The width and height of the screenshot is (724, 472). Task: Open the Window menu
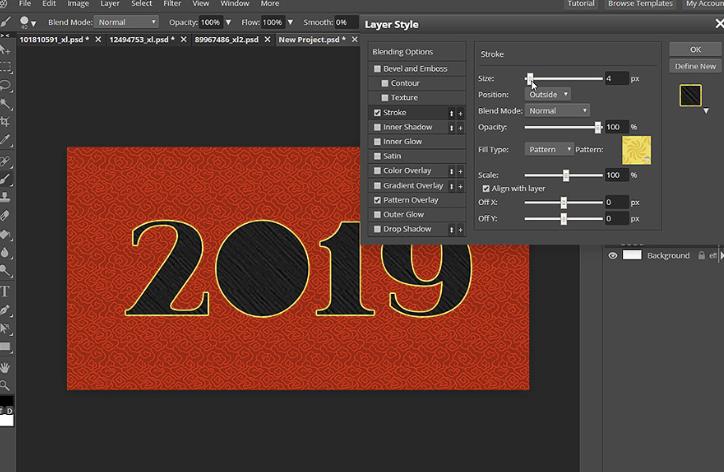[235, 4]
